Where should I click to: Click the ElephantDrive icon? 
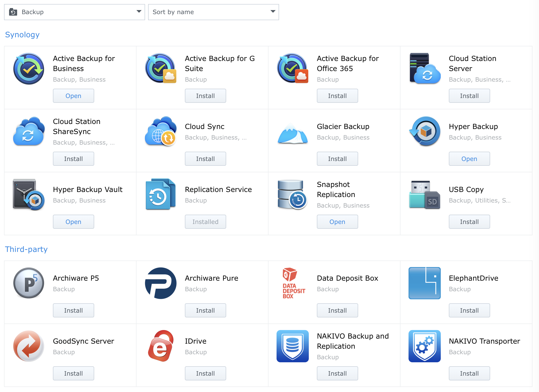[425, 283]
